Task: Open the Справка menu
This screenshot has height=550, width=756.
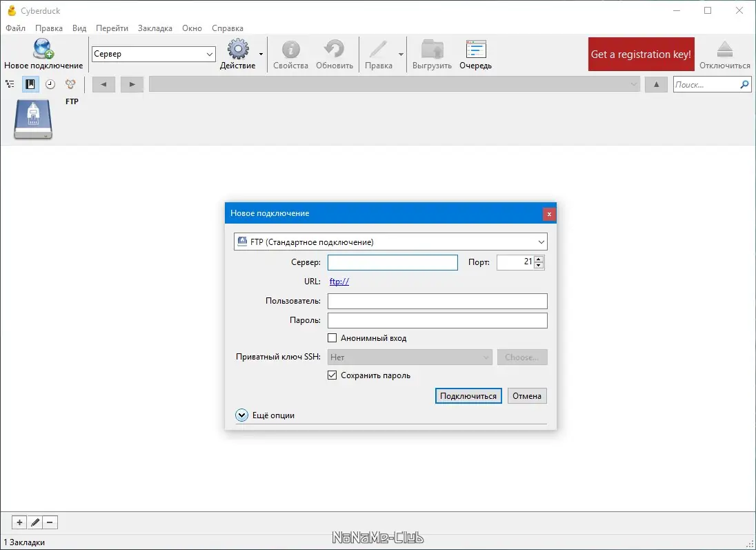Action: pos(228,28)
